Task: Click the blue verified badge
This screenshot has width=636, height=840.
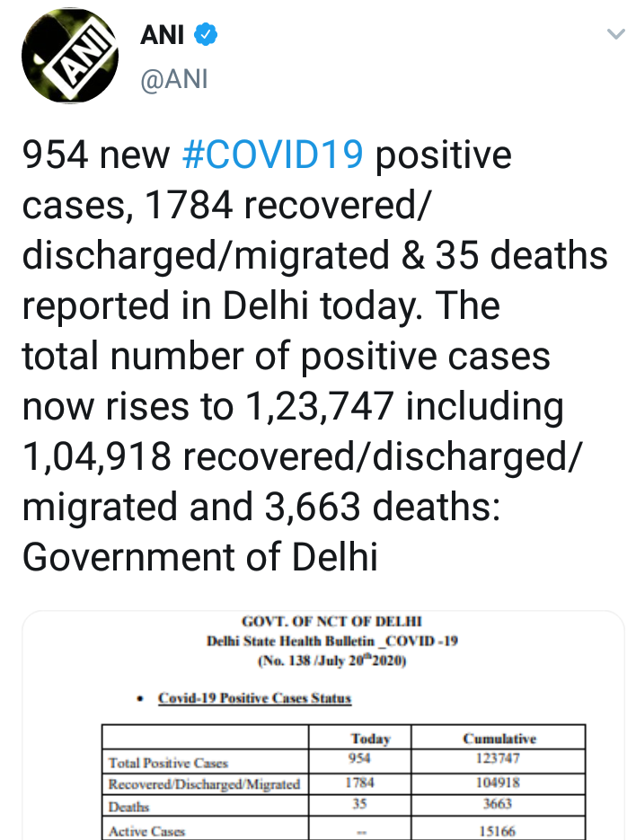Action: tap(208, 37)
